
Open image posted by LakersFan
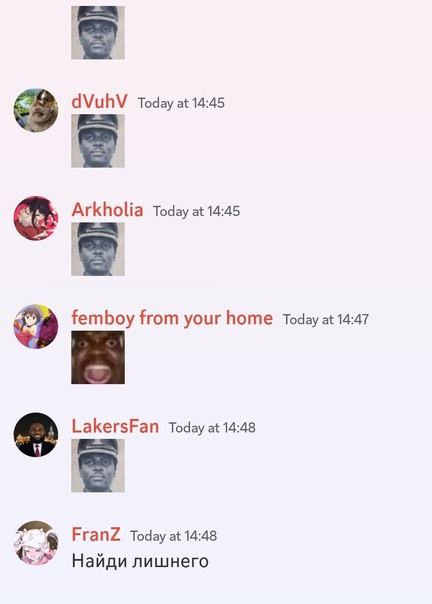[x=98, y=465]
